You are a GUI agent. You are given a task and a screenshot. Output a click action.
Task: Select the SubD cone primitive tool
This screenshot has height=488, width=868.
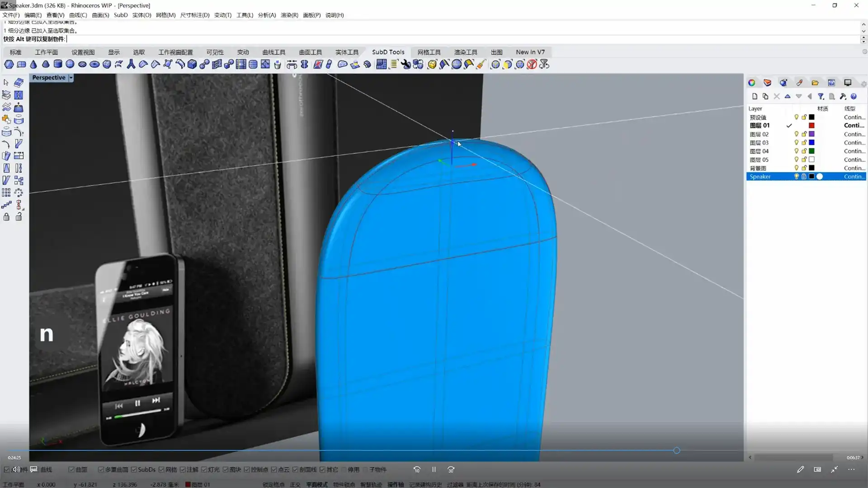coord(33,64)
